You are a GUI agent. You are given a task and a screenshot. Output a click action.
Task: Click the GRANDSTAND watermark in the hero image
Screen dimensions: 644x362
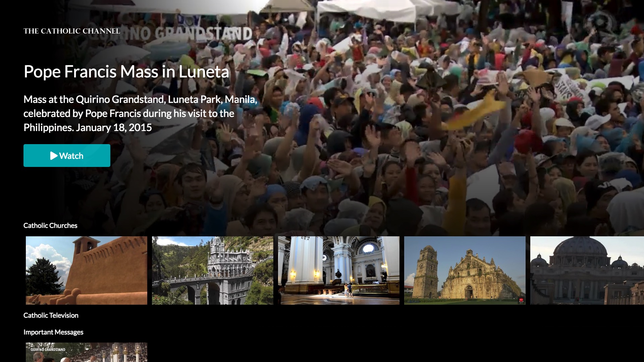tap(204, 34)
